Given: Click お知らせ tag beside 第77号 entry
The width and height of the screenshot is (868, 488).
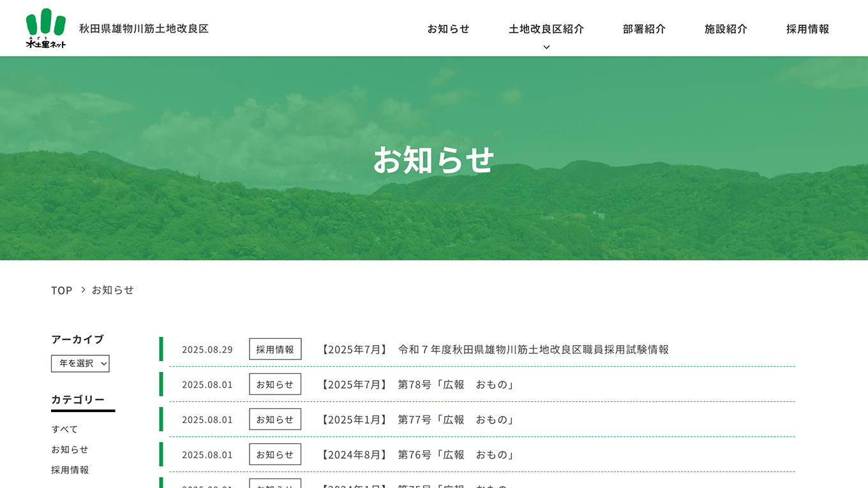Looking at the screenshot, I should (275, 420).
